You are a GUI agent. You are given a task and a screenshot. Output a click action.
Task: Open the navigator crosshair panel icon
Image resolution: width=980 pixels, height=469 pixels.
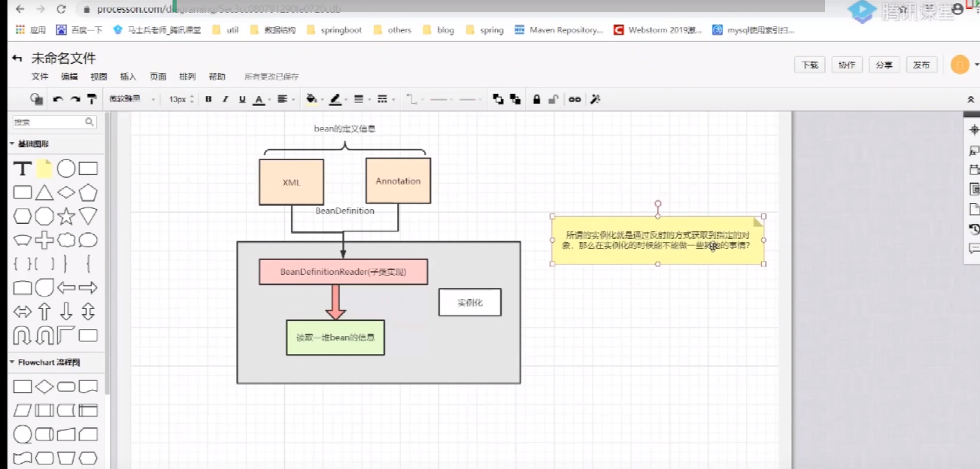point(975,130)
